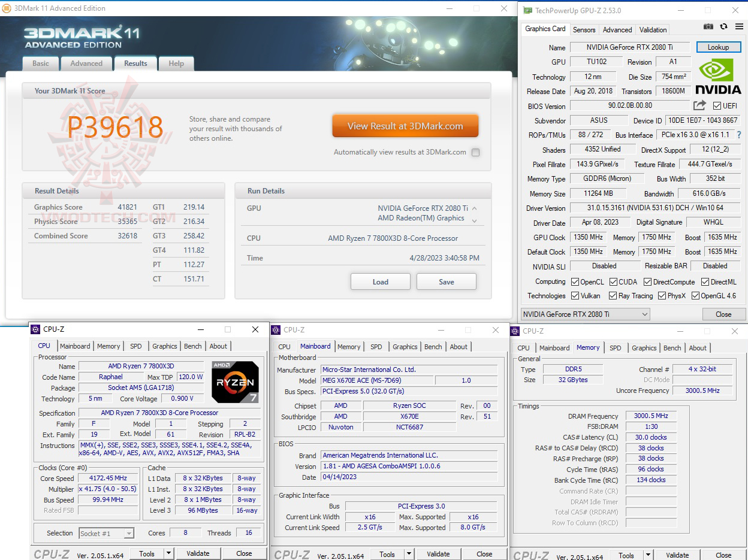Image resolution: width=748 pixels, height=560 pixels.
Task: Toggle CUDA checkbox
Action: click(613, 282)
